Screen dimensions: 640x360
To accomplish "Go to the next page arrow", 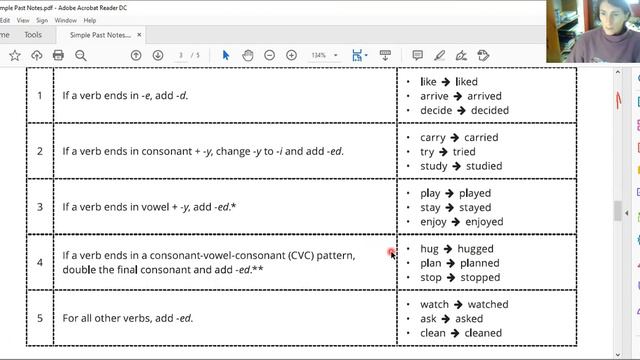I will click(x=158, y=55).
